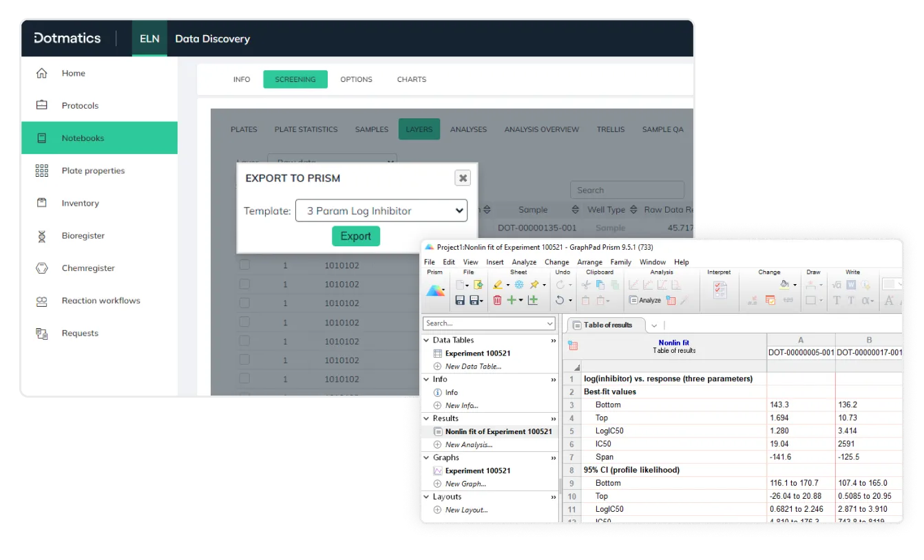This screenshot has width=924, height=560.
Task: Collapse the Graphs section in navigator
Action: point(427,457)
